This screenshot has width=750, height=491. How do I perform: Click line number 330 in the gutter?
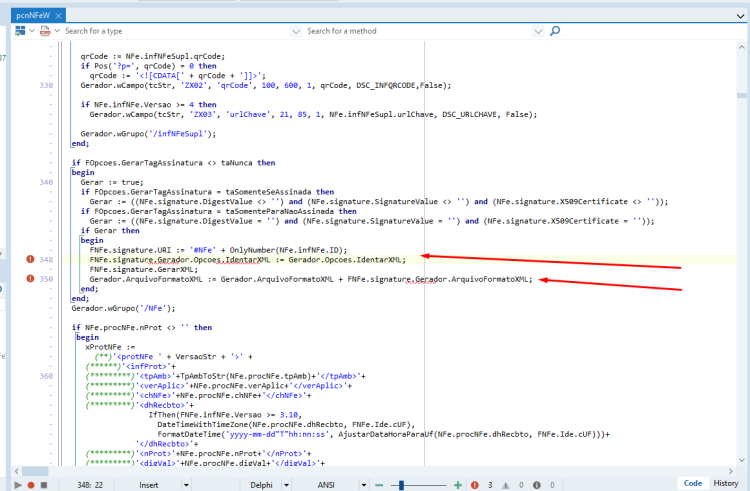(x=46, y=85)
